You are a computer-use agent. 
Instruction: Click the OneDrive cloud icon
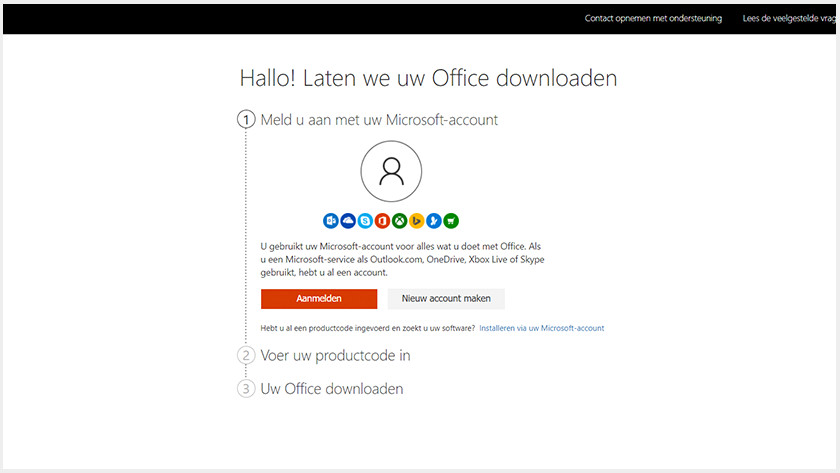pyautogui.click(x=348, y=221)
